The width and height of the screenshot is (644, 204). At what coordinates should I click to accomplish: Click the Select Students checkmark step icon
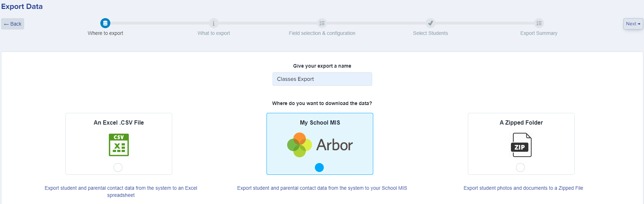coord(431,23)
